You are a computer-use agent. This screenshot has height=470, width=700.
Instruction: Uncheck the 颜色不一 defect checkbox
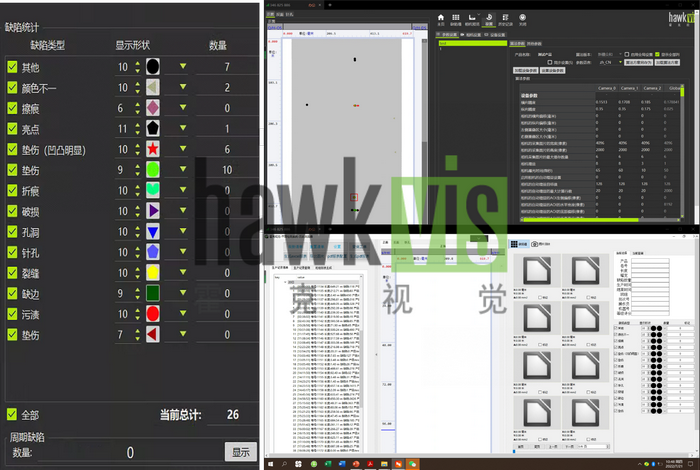pyautogui.click(x=12, y=87)
